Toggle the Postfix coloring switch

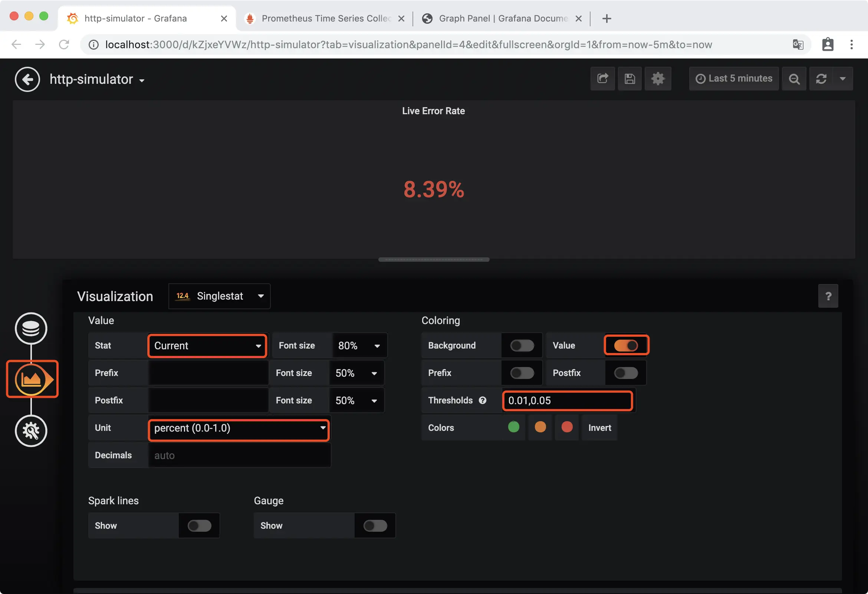click(x=626, y=373)
